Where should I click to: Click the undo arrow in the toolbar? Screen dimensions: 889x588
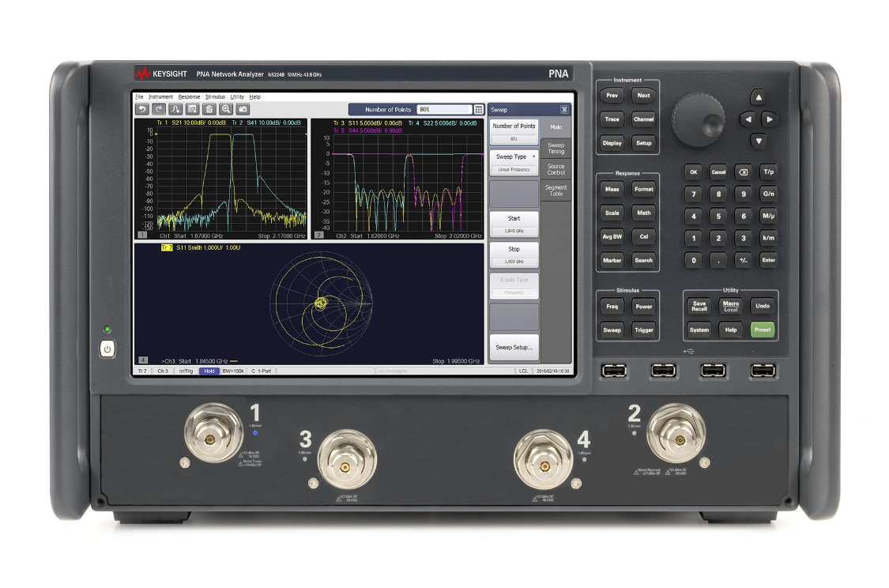point(142,109)
